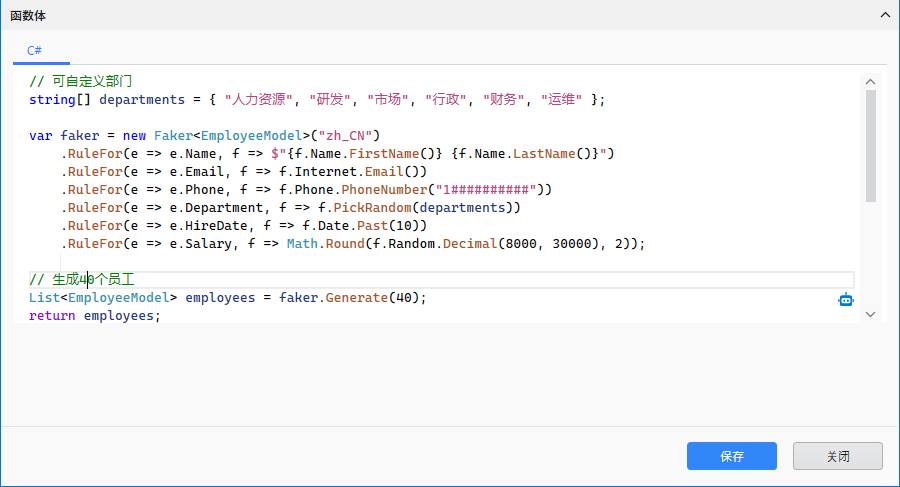Click the vertical scrollbar thumb
Image resolution: width=900 pixels, height=487 pixels.
click(870, 145)
